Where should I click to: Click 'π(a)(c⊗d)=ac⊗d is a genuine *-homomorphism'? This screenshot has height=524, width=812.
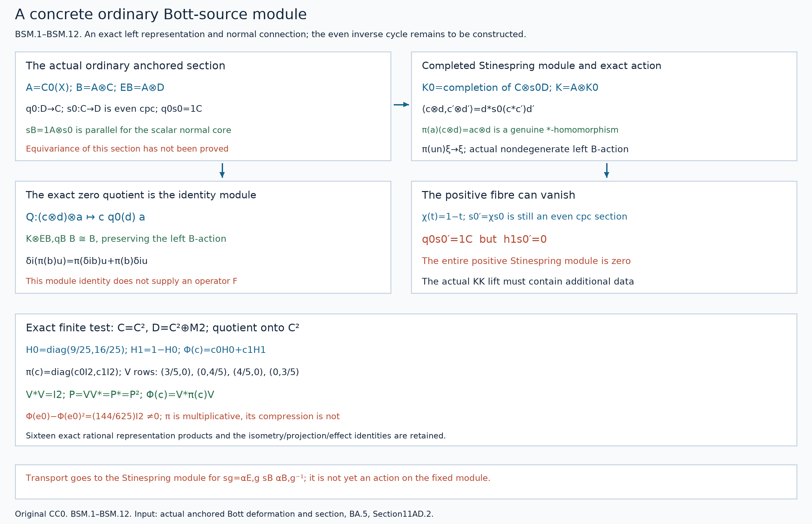pyautogui.click(x=520, y=130)
